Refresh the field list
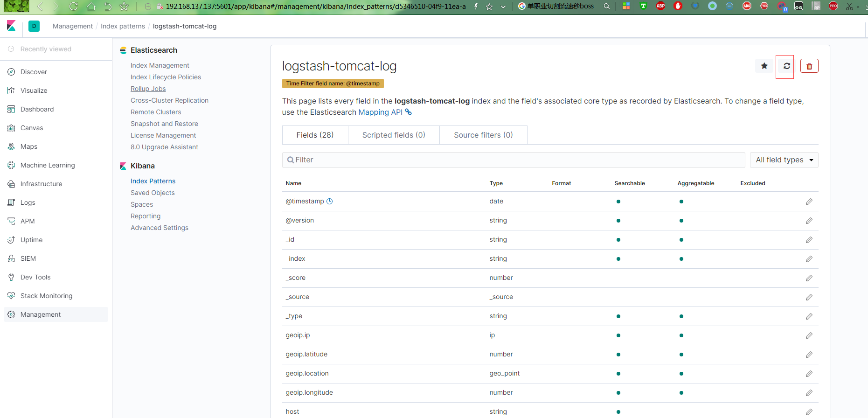Viewport: 868px width, 418px height. 786,66
